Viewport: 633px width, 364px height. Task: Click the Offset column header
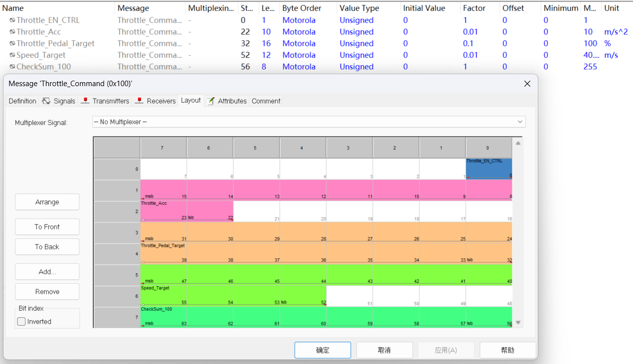(x=520, y=8)
